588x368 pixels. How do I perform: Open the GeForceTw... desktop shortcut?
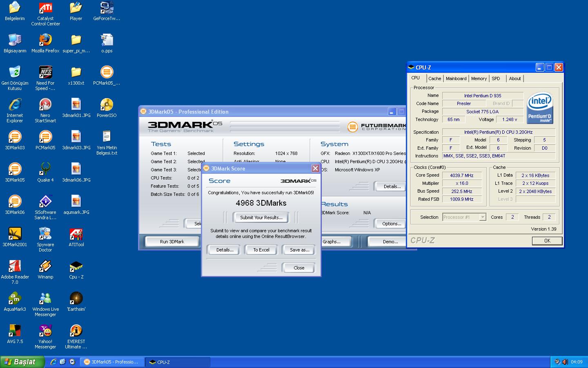click(107, 11)
